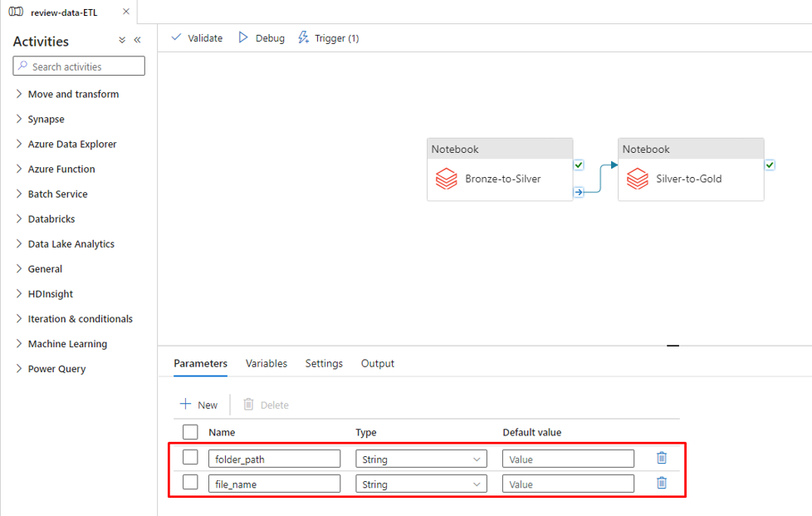Click the Bronze-to-Silver Databricks notebook icon
Screen dimensions: 812x516
click(x=447, y=179)
